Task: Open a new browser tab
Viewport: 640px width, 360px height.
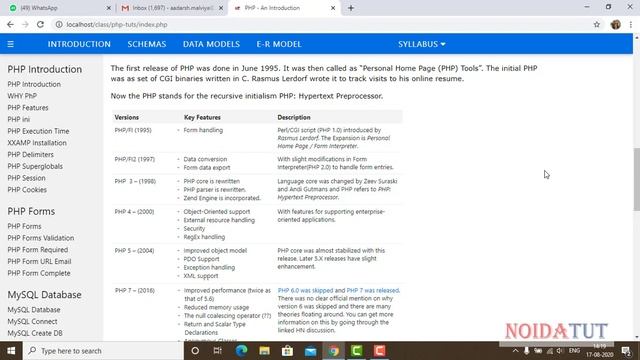Action: 351,8
